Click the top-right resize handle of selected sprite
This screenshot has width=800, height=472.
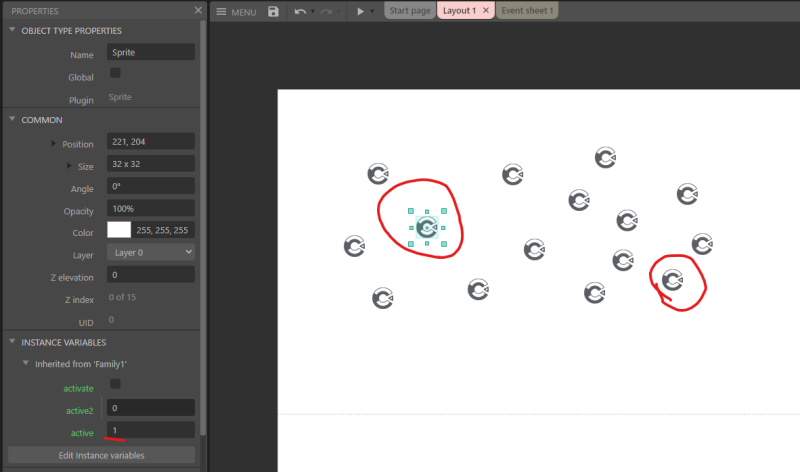point(444,211)
